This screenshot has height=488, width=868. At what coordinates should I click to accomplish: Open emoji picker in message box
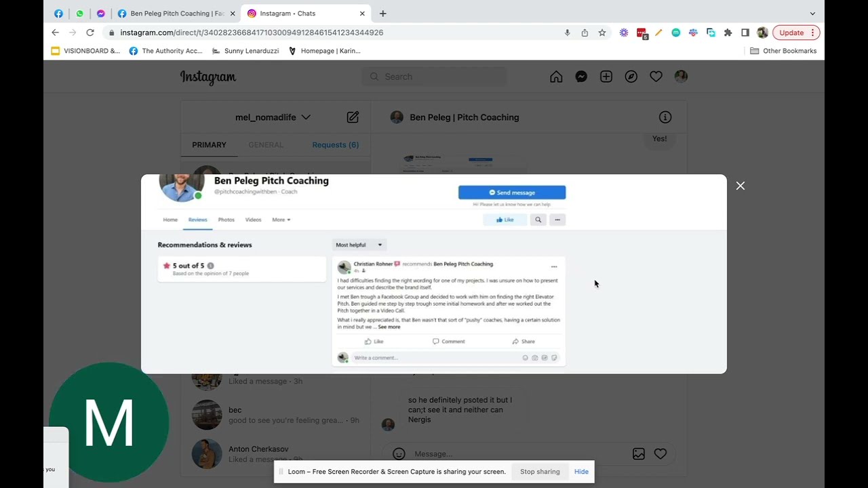pyautogui.click(x=399, y=454)
